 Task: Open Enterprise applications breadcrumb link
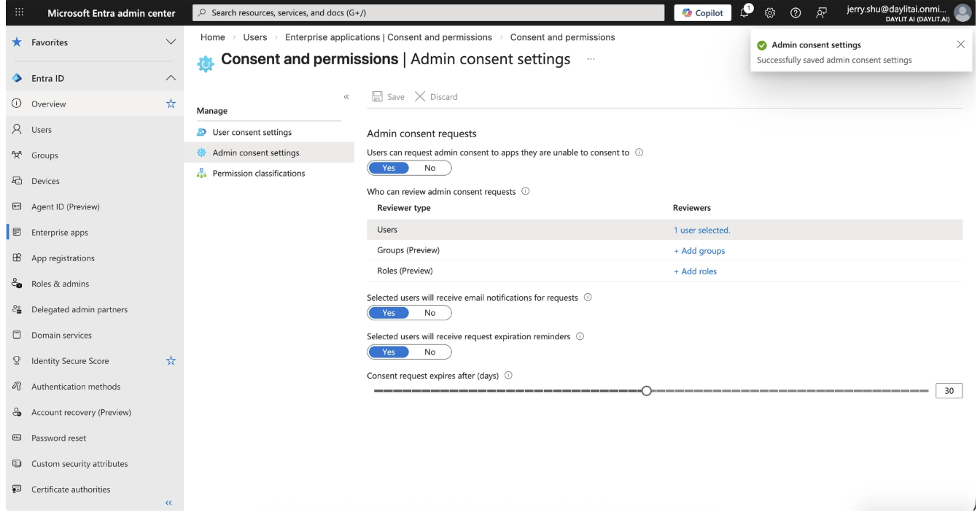[389, 37]
